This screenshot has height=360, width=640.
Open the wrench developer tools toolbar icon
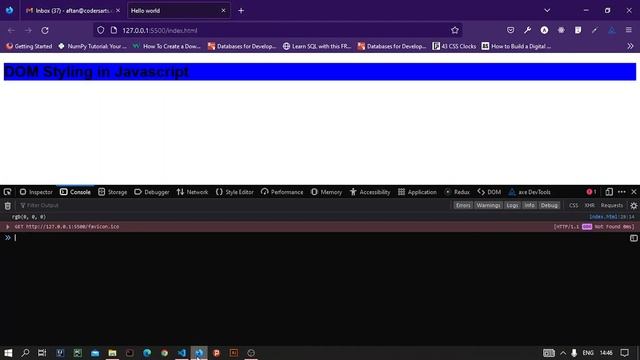click(527, 30)
